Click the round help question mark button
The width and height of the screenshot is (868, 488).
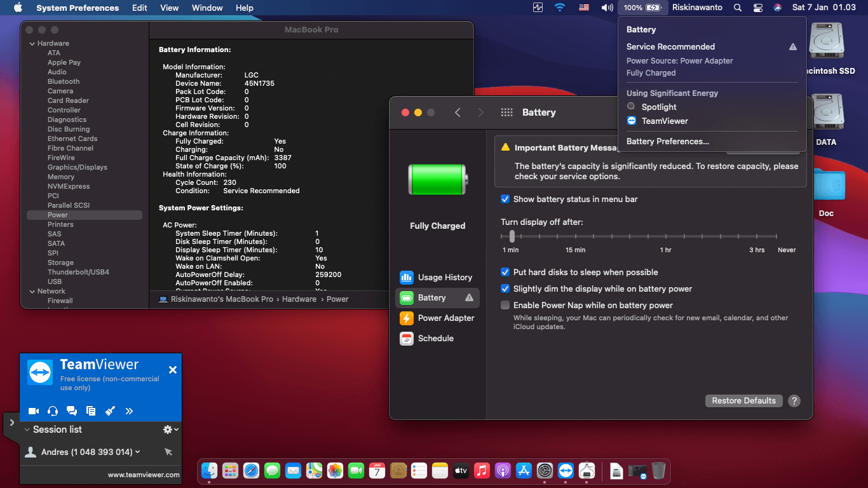794,401
